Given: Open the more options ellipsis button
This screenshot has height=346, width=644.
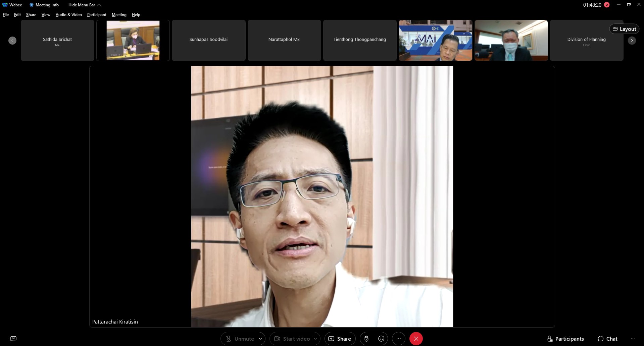Looking at the screenshot, I should pyautogui.click(x=399, y=339).
